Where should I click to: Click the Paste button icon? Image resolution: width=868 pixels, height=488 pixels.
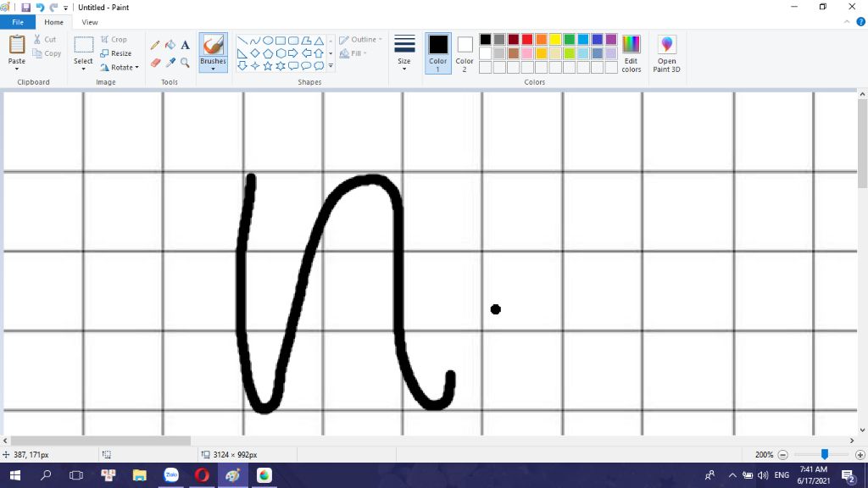pyautogui.click(x=17, y=45)
